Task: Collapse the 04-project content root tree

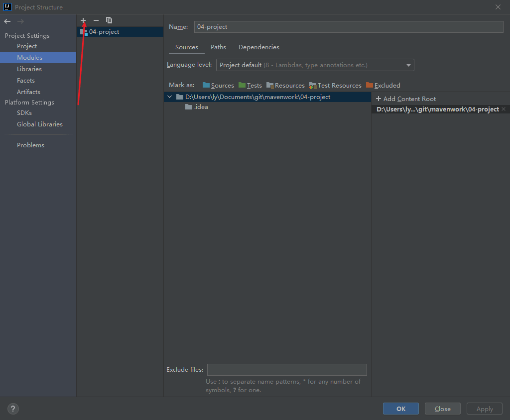Action: pos(169,97)
